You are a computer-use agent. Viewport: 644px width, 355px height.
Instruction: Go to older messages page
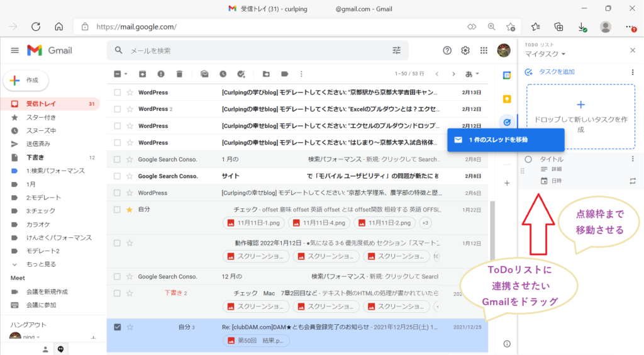453,74
